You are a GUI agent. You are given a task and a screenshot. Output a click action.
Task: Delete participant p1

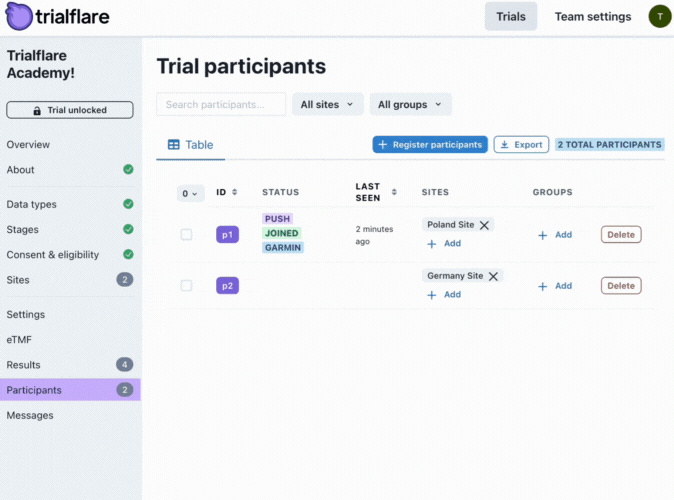[621, 235]
